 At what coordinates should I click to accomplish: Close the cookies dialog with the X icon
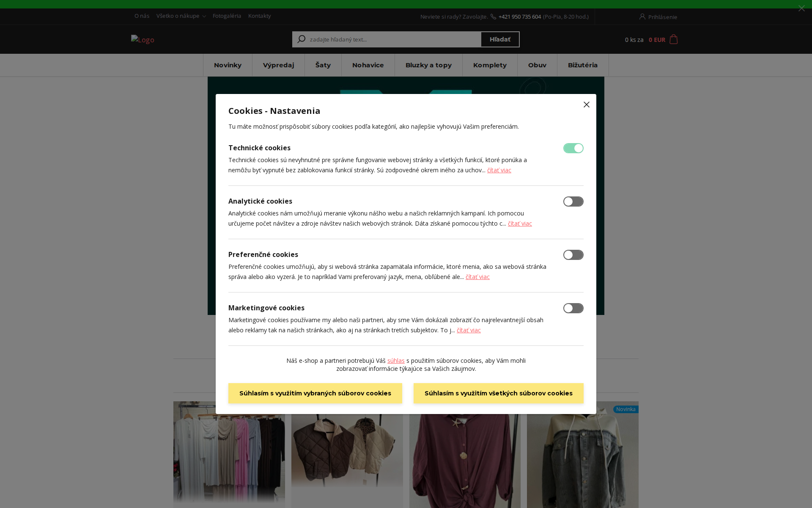(586, 105)
